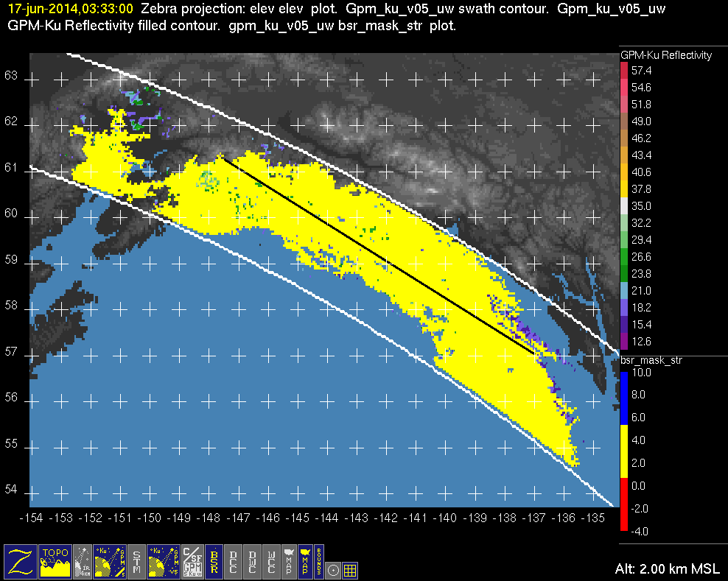728x581 pixels.
Task: Click 'gpm_ku_v05_uw bsr_mask_str plot.' title text
Action: (343, 26)
